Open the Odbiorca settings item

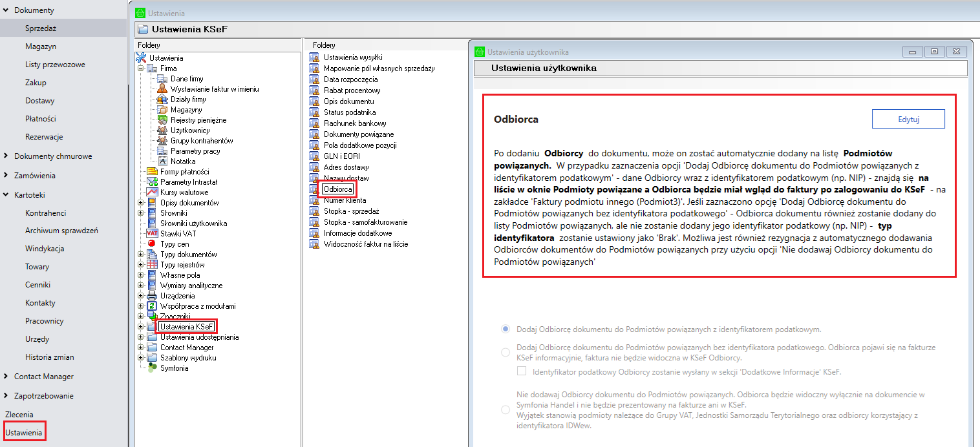[x=338, y=189]
